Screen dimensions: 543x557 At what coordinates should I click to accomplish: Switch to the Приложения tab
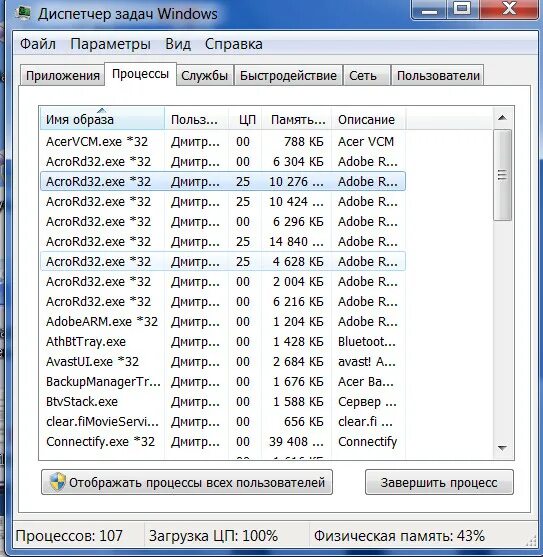point(63,76)
